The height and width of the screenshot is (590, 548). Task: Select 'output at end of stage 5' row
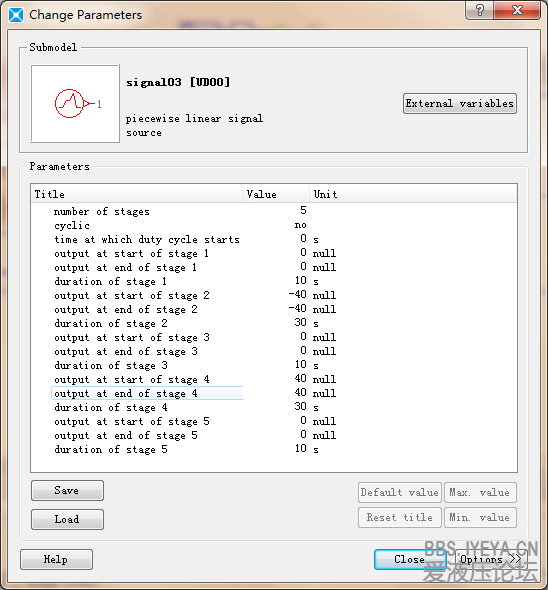coord(274,435)
